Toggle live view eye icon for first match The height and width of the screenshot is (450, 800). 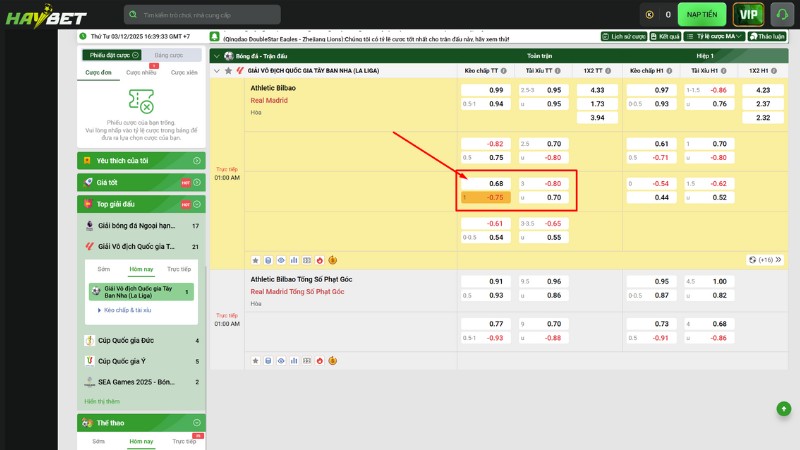[279, 260]
